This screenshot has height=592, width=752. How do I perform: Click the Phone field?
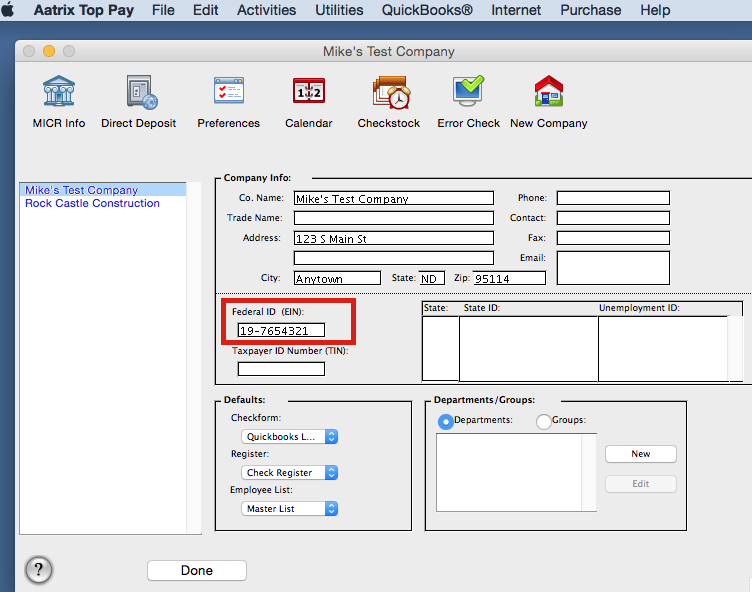(x=613, y=198)
